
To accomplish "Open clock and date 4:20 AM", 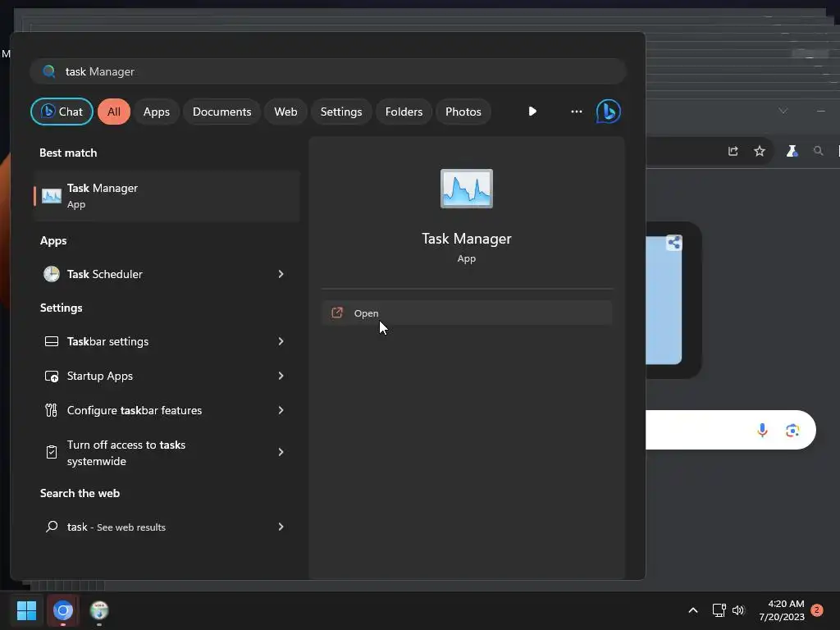I will [x=782, y=610].
